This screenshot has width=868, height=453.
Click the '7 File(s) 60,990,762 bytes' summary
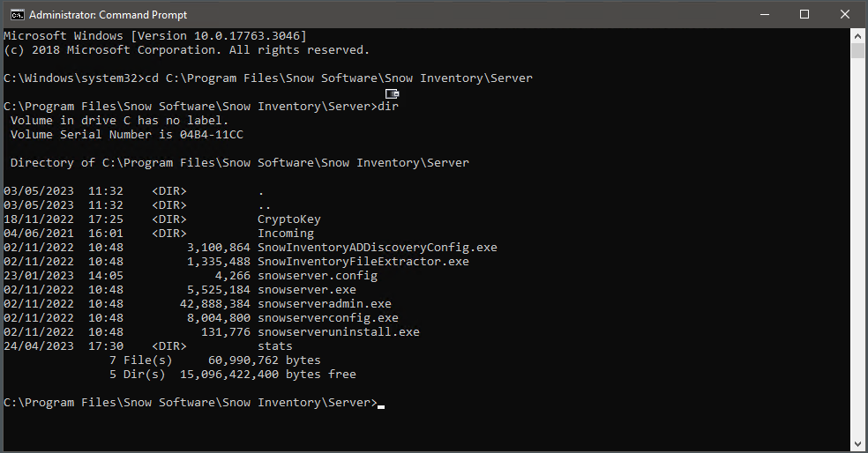point(214,360)
